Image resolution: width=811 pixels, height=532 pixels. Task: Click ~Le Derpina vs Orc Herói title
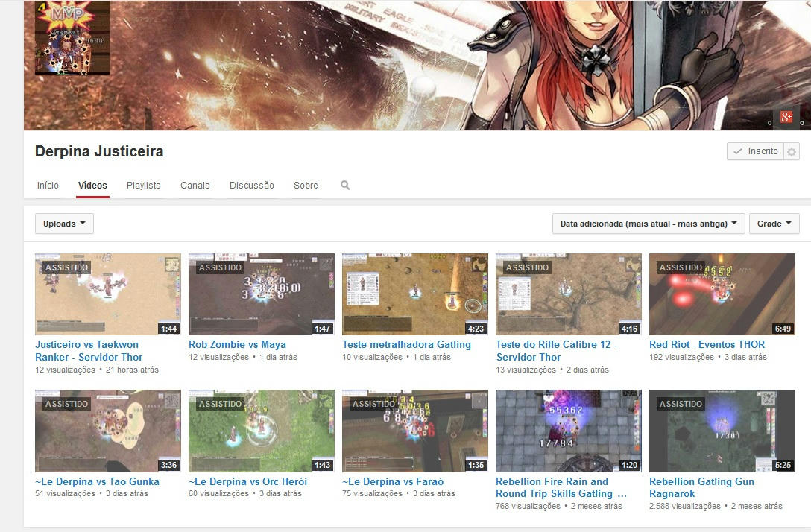247,481
